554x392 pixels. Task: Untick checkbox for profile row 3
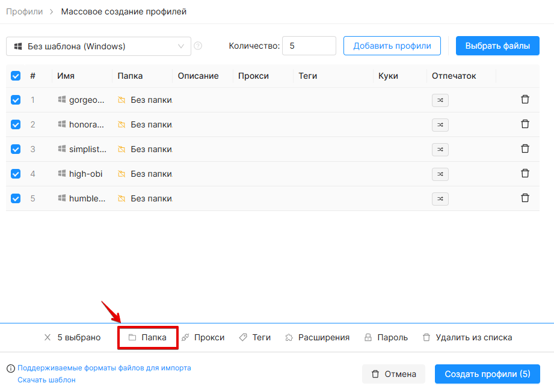pos(16,149)
